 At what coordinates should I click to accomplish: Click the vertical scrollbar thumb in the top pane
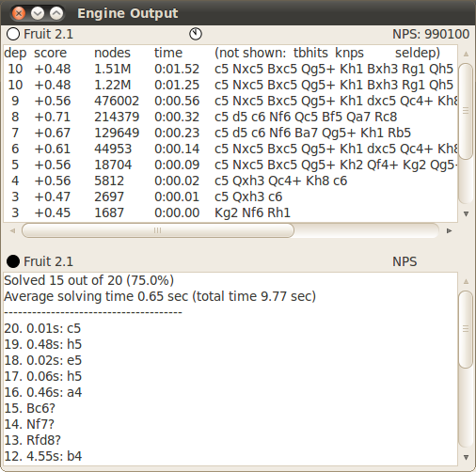(466, 111)
